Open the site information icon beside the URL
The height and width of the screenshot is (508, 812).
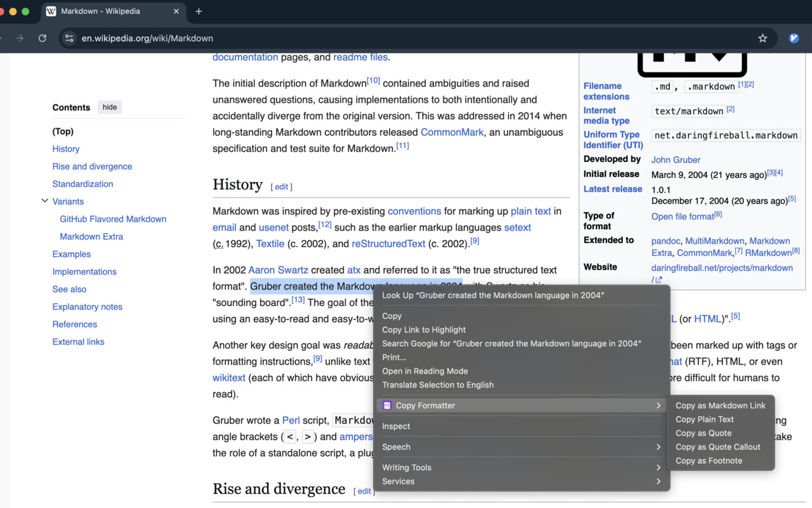70,38
